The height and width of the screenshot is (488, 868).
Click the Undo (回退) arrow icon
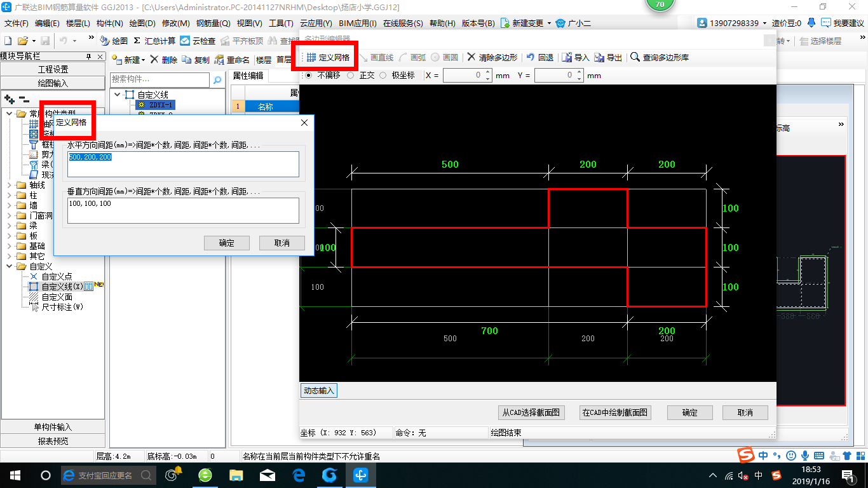(x=530, y=57)
